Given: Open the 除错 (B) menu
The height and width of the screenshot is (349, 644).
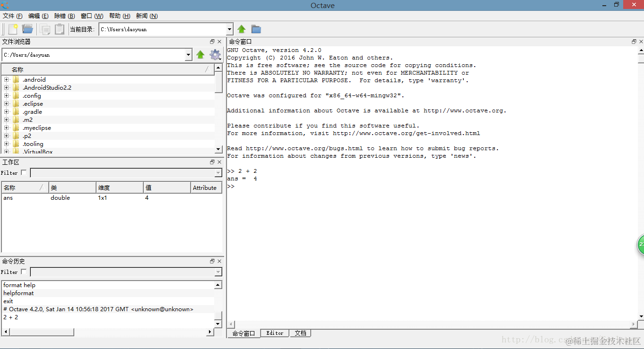Looking at the screenshot, I should 65,16.
